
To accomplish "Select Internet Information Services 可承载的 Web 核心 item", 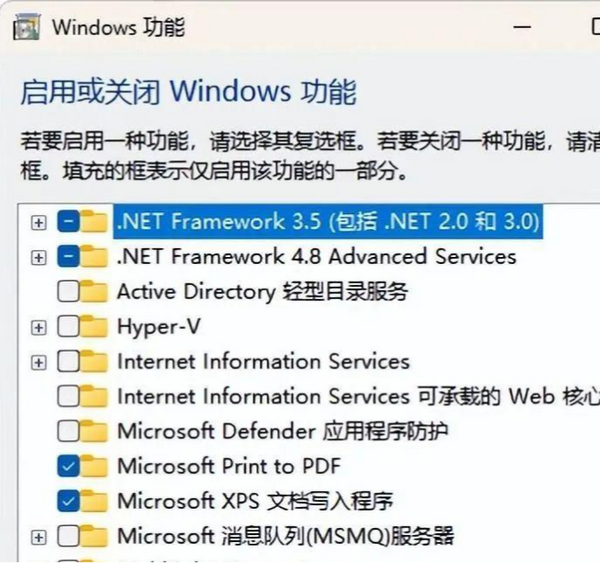I will click(x=358, y=396).
